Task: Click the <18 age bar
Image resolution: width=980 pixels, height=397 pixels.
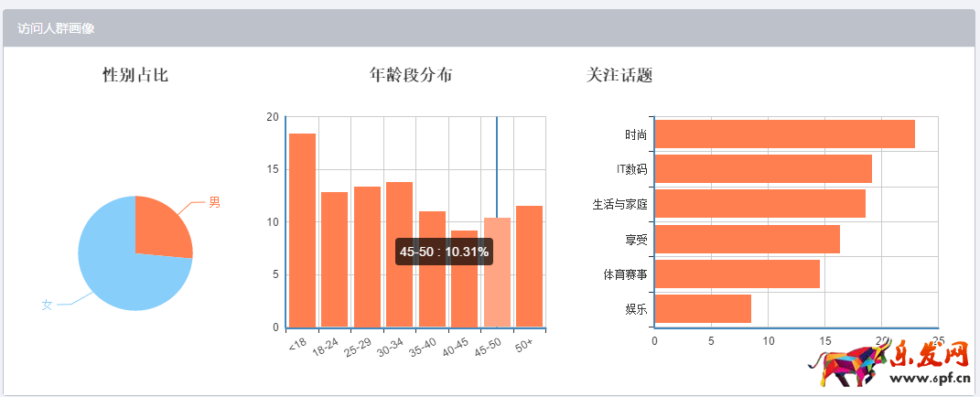Action: 302,231
